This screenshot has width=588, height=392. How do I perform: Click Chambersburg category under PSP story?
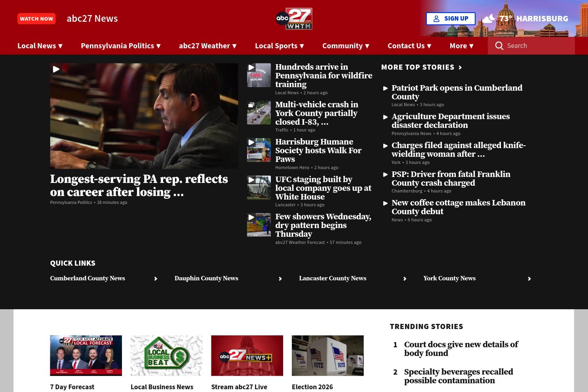407,191
